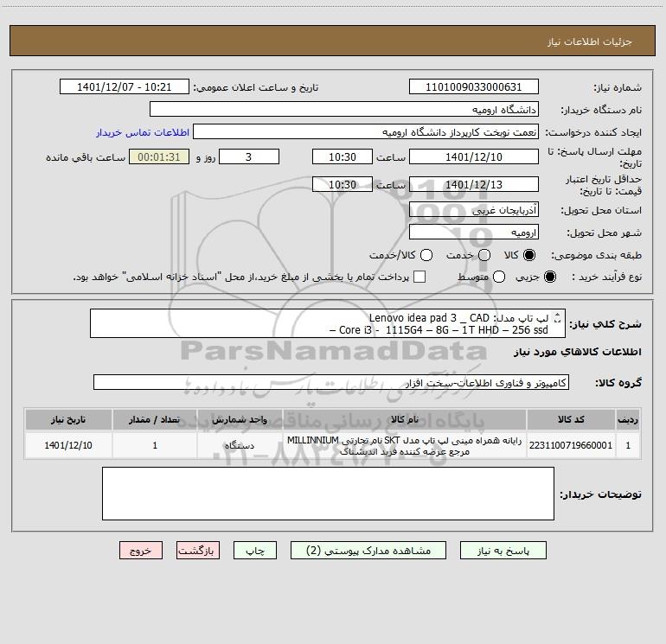This screenshot has width=666, height=644.
Task: Select the جزیی purchase type radio
Action: coord(549,277)
